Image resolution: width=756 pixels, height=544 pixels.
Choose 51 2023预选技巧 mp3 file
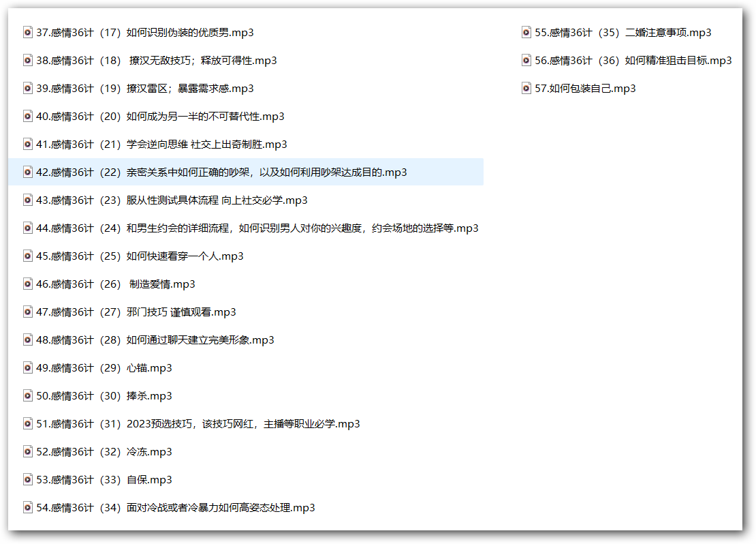(x=198, y=423)
